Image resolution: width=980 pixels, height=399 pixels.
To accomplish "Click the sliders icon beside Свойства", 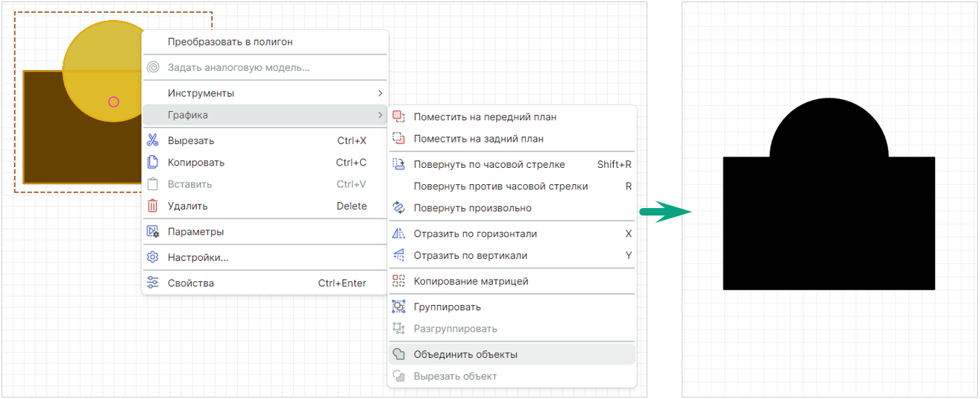I will coord(153,283).
